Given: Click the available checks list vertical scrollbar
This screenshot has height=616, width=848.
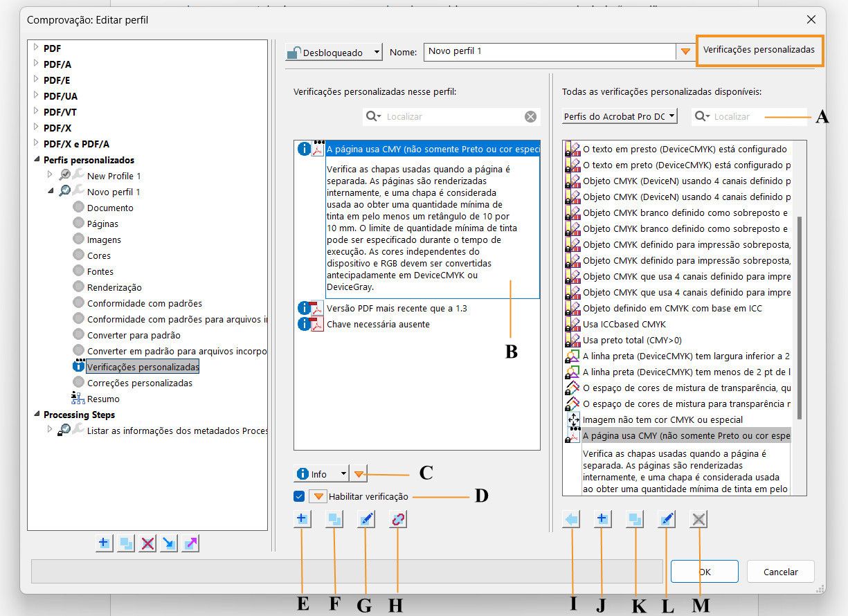Looking at the screenshot, I should (800, 318).
